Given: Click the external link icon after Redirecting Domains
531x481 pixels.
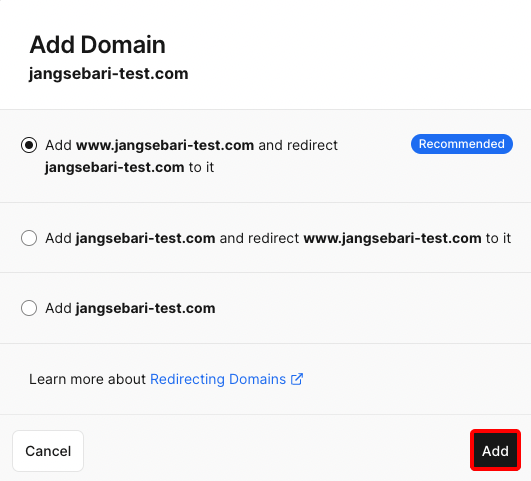Looking at the screenshot, I should point(297,379).
